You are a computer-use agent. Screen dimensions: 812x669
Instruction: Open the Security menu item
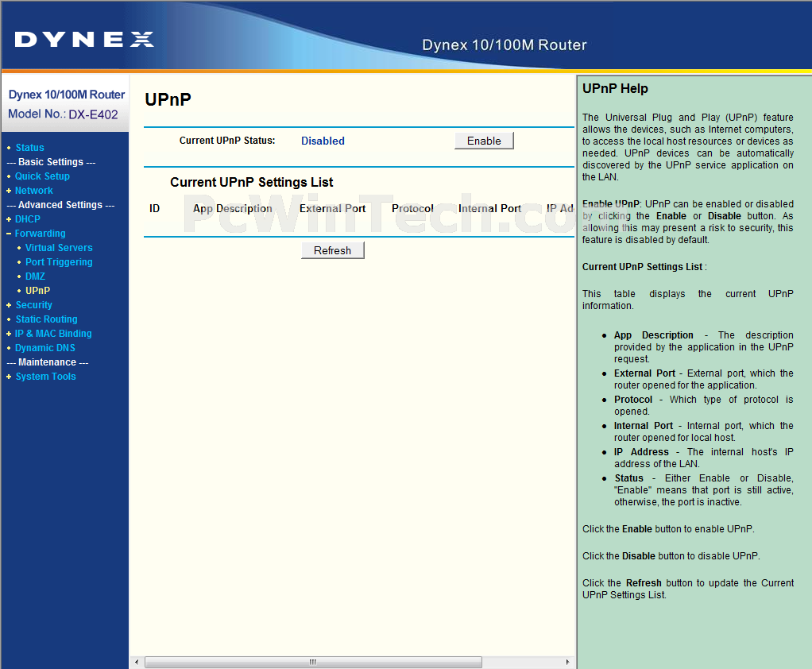33,305
